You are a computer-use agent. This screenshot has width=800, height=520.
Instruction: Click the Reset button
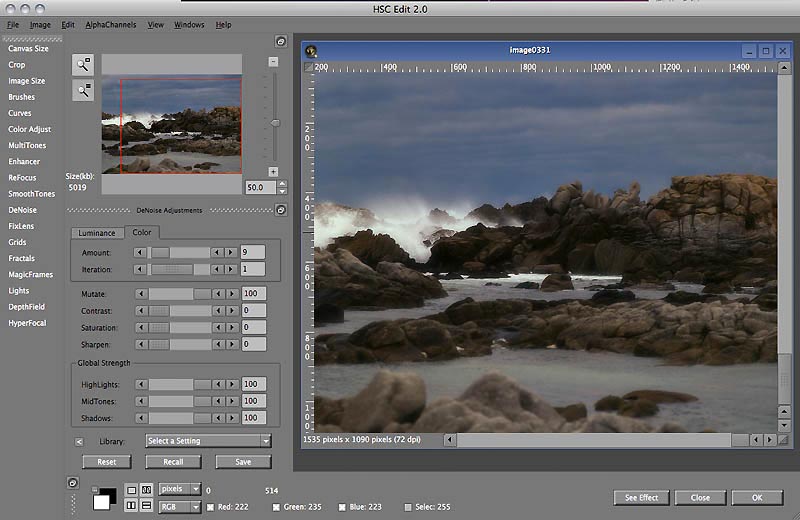point(106,462)
